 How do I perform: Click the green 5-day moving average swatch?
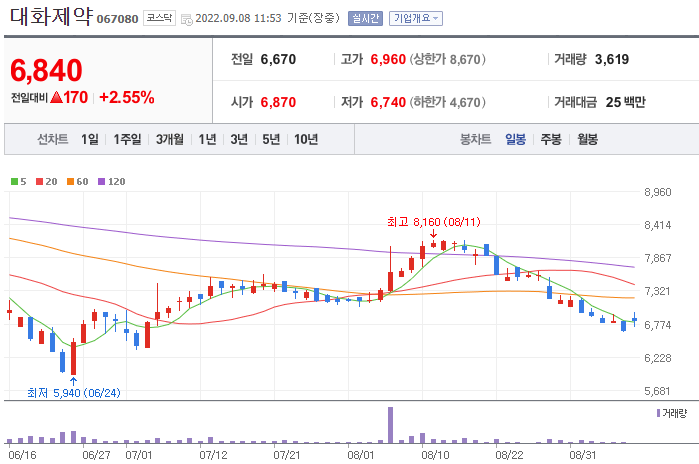click(14, 181)
